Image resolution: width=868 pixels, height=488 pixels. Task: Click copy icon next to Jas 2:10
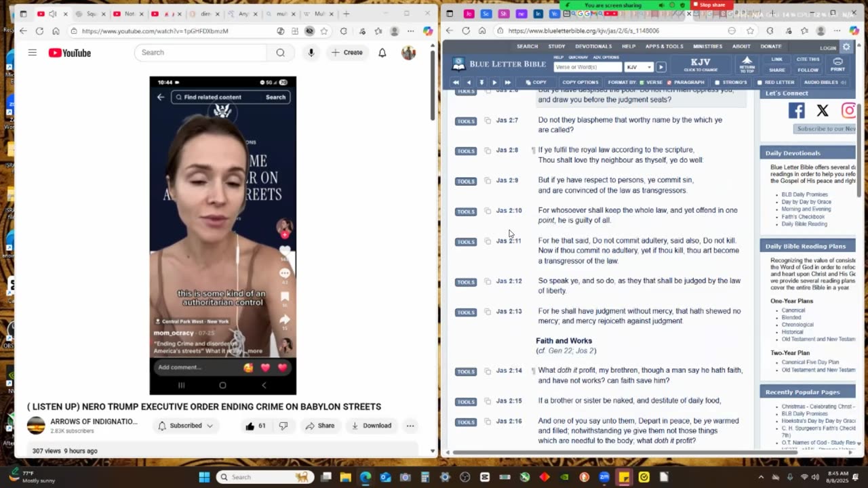[487, 211]
